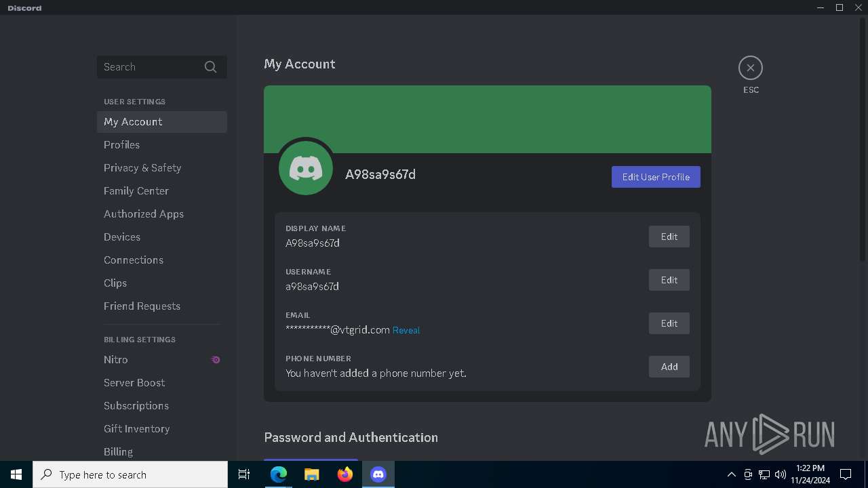868x488 pixels.
Task: Click the A98sa9s67d profile name heading
Action: [380, 175]
